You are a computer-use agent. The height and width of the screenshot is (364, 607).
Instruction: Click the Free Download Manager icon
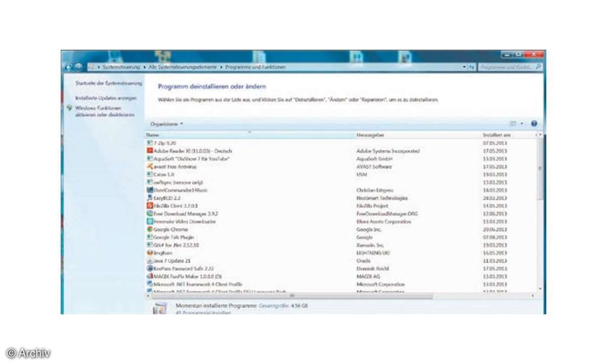click(x=149, y=214)
